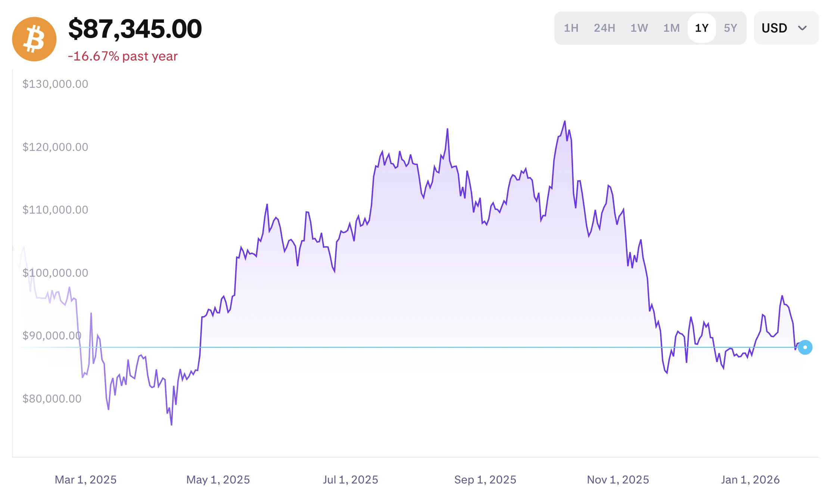Switch to the 24H time range
Image resolution: width=828 pixels, height=504 pixels.
(604, 28)
